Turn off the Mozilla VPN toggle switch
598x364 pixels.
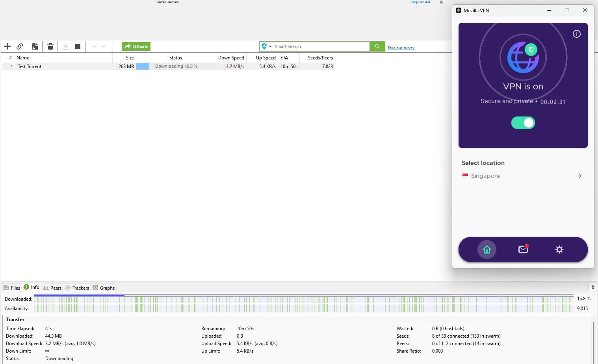click(x=523, y=123)
